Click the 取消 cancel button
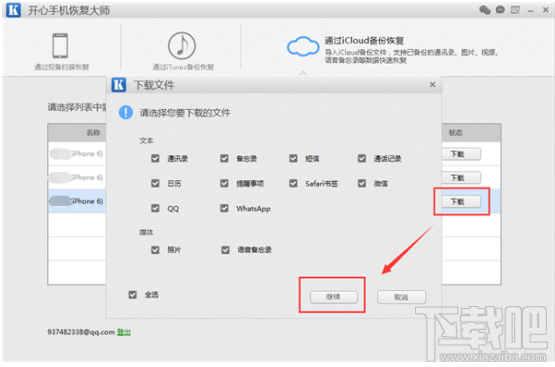The height and width of the screenshot is (367, 555). 401,297
